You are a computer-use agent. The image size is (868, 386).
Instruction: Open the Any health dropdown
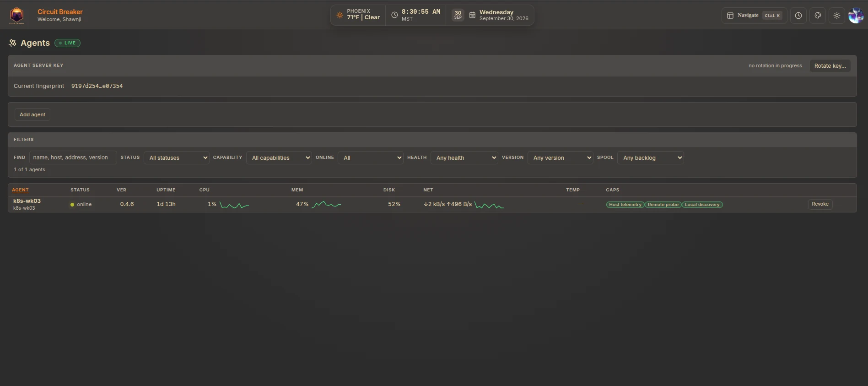pyautogui.click(x=464, y=158)
